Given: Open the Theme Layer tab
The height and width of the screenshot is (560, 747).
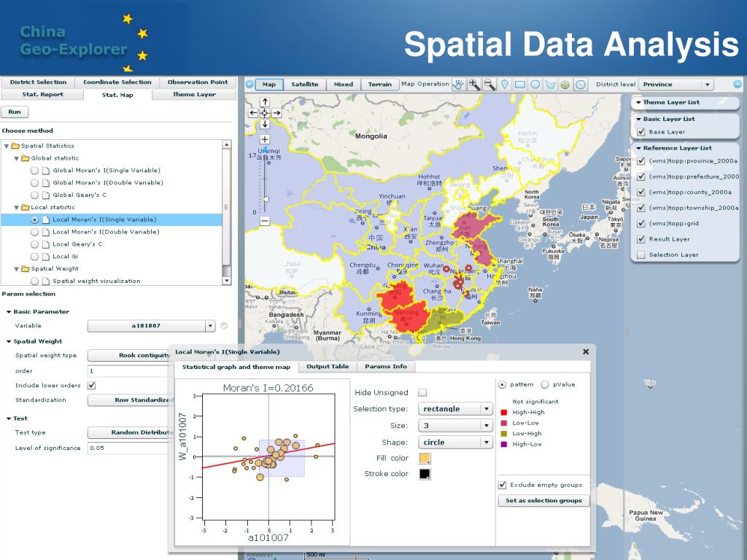Looking at the screenshot, I should [194, 95].
